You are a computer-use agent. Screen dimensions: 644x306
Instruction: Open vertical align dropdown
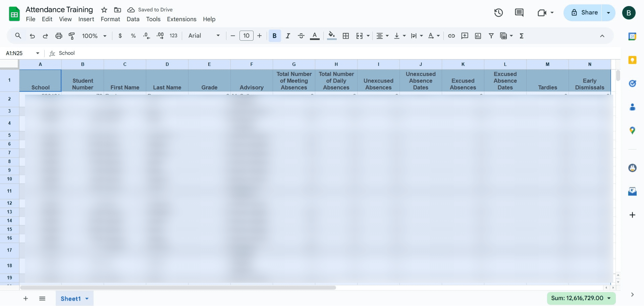(x=399, y=36)
